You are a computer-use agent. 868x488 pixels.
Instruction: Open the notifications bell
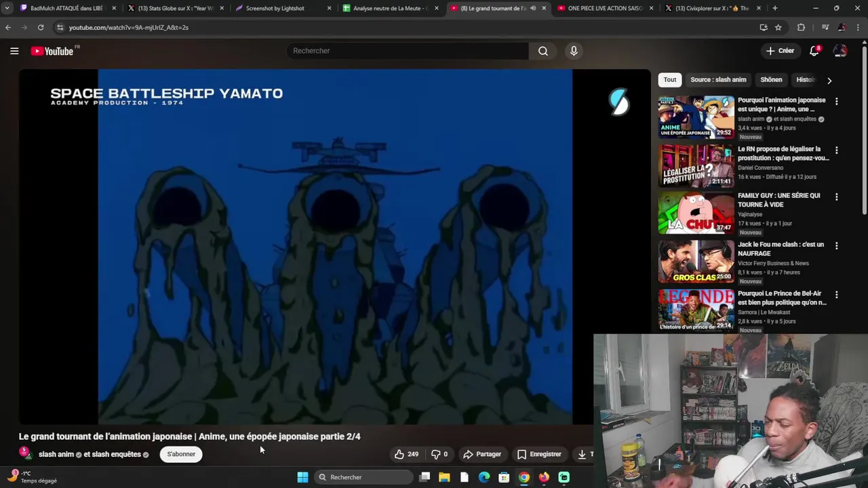814,51
